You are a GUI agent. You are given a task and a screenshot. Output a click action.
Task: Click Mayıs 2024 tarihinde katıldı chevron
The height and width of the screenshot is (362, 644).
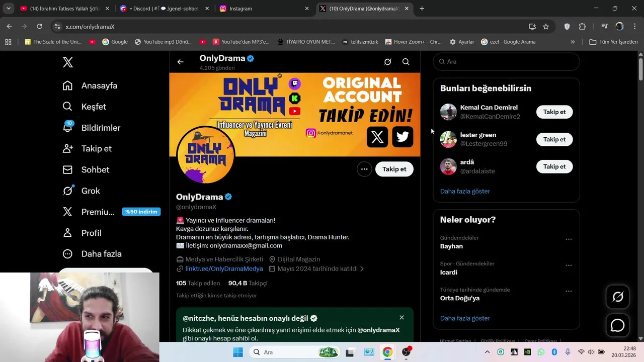click(x=362, y=269)
